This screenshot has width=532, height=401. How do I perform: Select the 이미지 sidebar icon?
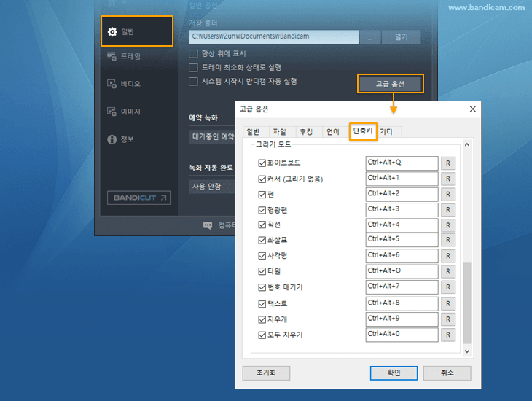click(112, 112)
